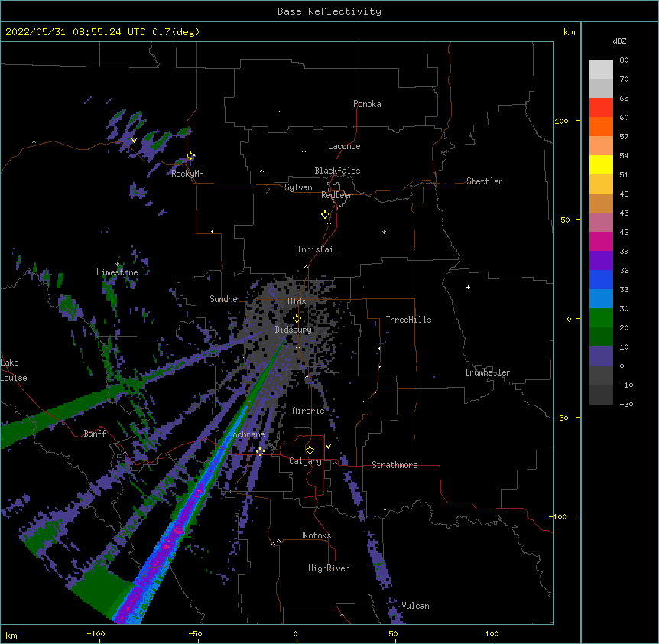Click the Didsbury city label
Viewport: 659px width, 644px height.
click(x=294, y=330)
